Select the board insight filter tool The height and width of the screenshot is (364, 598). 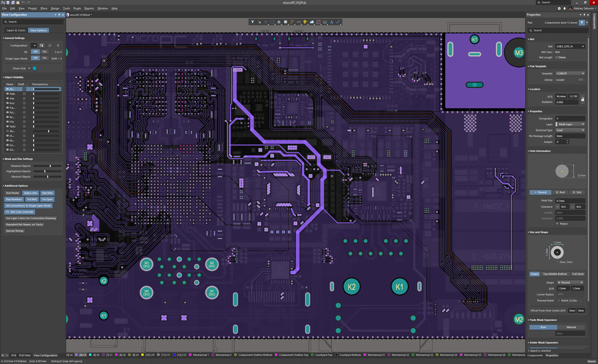tap(252, 22)
